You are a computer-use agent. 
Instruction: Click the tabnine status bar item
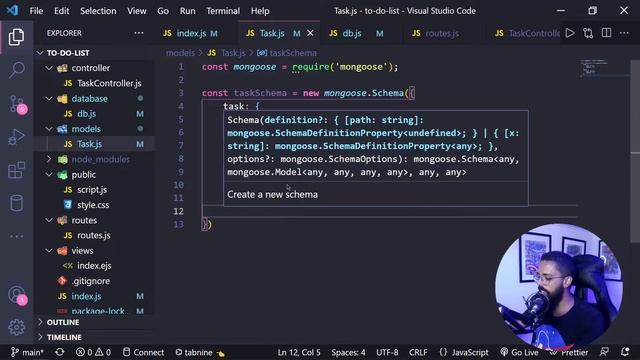200,352
